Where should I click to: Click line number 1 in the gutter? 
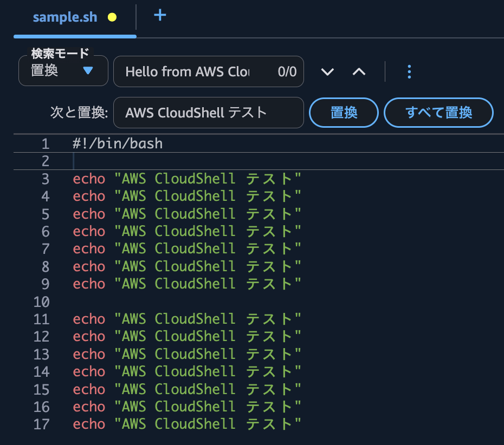pos(46,144)
